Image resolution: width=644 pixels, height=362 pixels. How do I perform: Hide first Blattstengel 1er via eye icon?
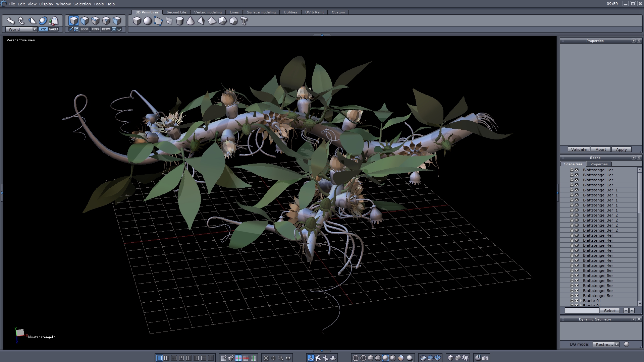[577, 170]
